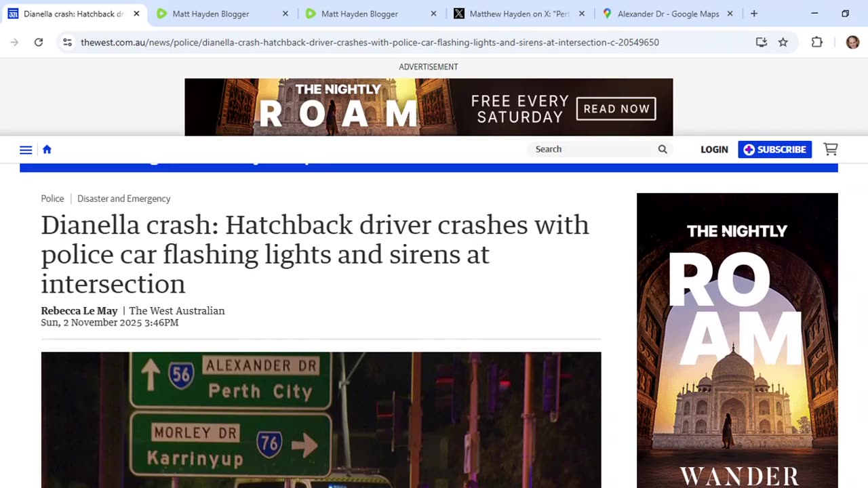
Task: Install app icon in address bar
Action: [762, 42]
